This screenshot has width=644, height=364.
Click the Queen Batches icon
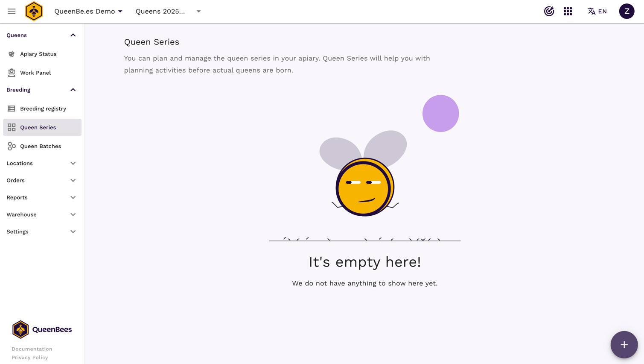click(12, 146)
